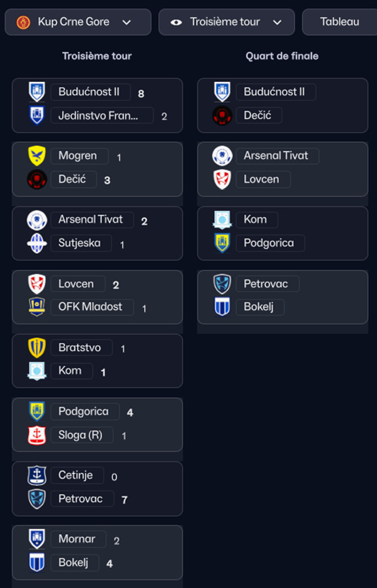This screenshot has height=588, width=377.
Task: Click the Bokelj striped crest in quarter-final
Action: pos(222,307)
